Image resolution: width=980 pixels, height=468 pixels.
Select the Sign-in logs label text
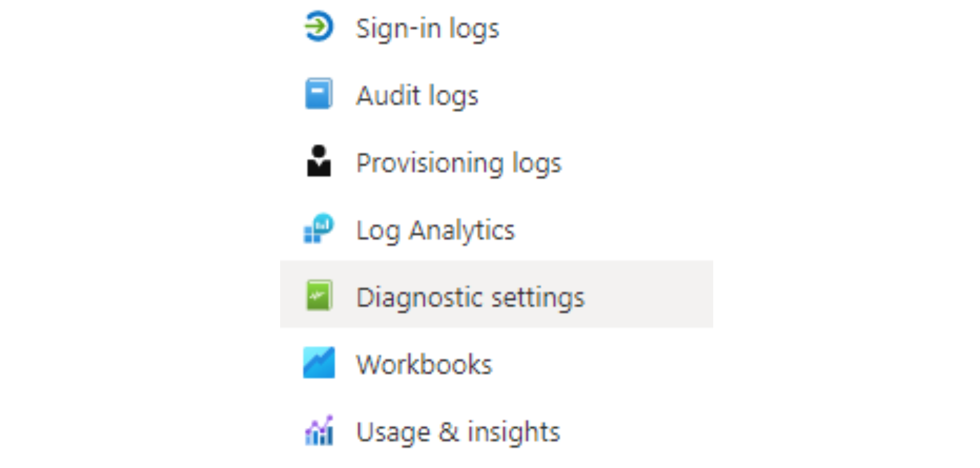coord(428,28)
